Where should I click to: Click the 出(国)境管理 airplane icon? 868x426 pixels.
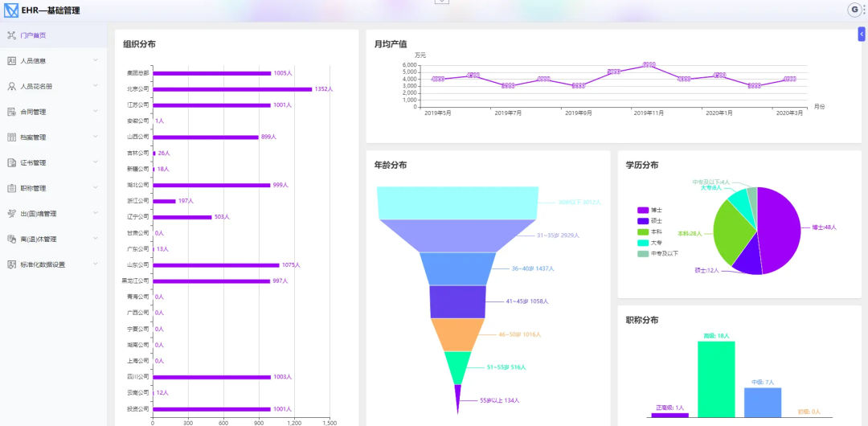point(11,213)
